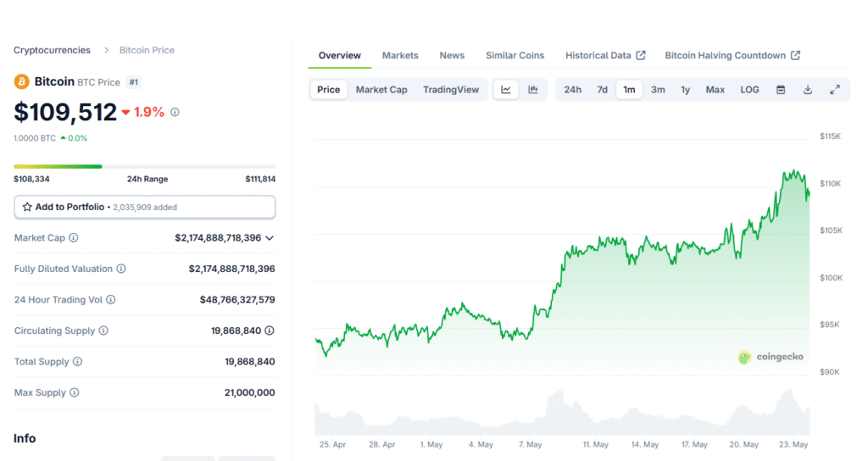Click the $48,766,327,579 trading volume value
Screen dimensions: 868x461
pos(237,300)
